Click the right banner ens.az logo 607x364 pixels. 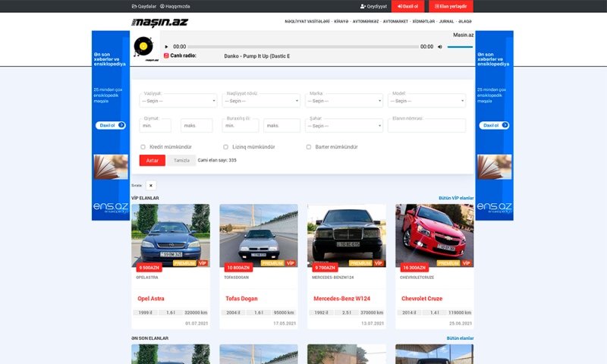tap(494, 208)
